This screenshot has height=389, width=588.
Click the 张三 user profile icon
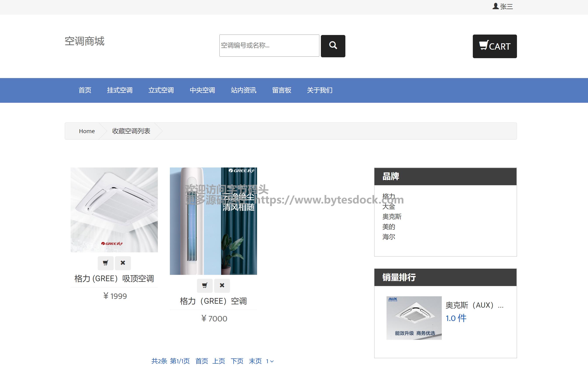pos(496,6)
